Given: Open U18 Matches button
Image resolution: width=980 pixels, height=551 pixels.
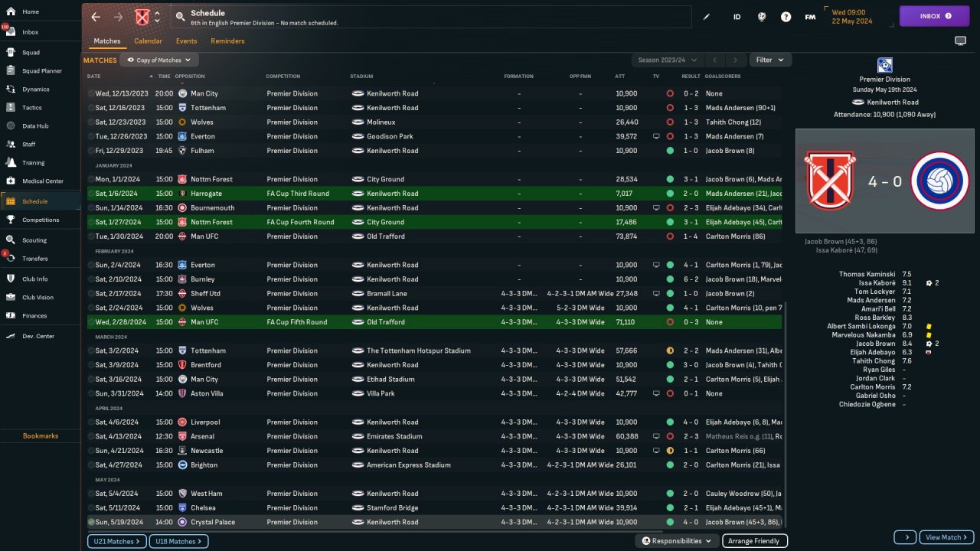Looking at the screenshot, I should (178, 542).
